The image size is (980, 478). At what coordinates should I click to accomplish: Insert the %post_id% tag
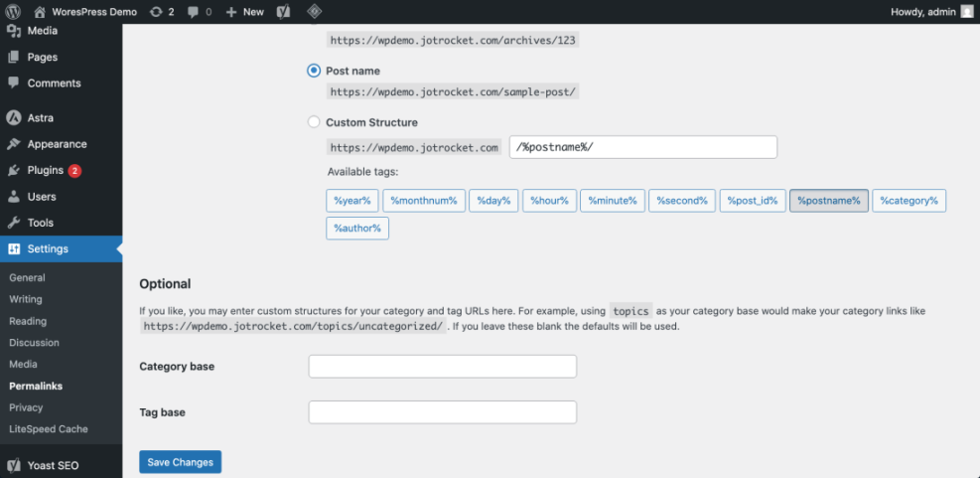(x=753, y=201)
